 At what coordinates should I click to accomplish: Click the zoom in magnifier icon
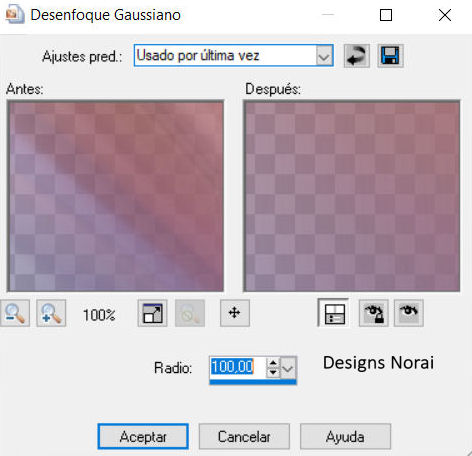pyautogui.click(x=51, y=313)
